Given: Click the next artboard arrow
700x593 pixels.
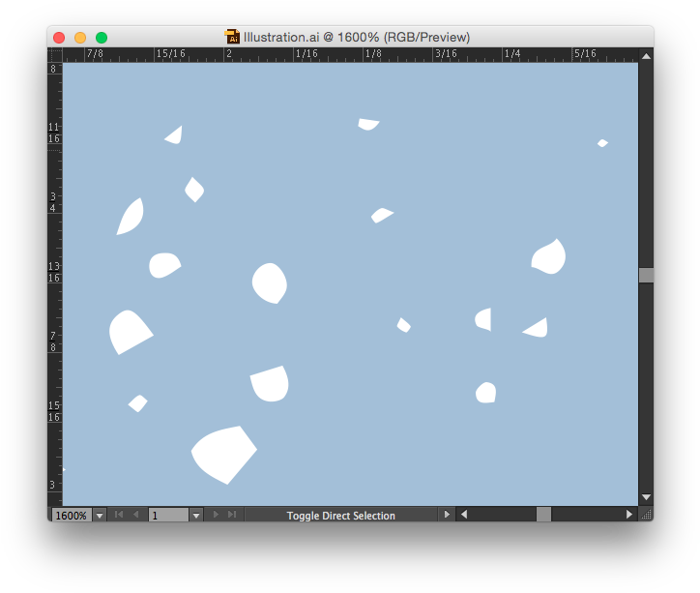Looking at the screenshot, I should point(215,515).
